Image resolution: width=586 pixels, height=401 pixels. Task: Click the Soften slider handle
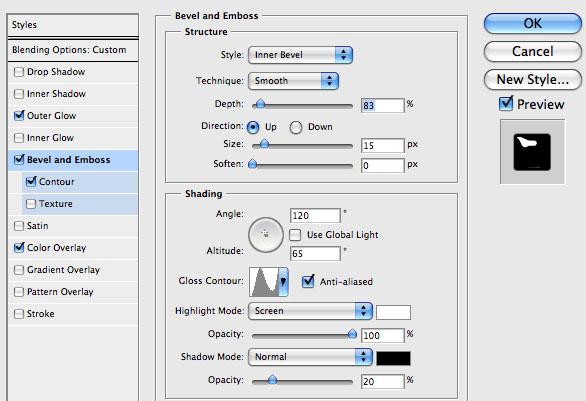coord(253,164)
